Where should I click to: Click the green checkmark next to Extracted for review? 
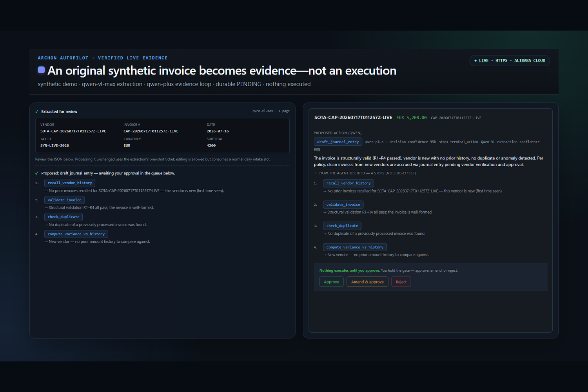point(37,112)
